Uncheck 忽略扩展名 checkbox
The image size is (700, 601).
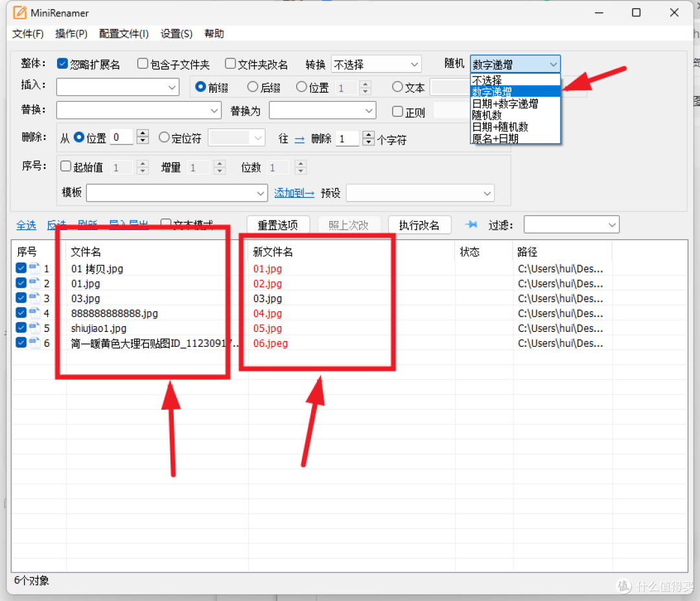click(x=62, y=64)
